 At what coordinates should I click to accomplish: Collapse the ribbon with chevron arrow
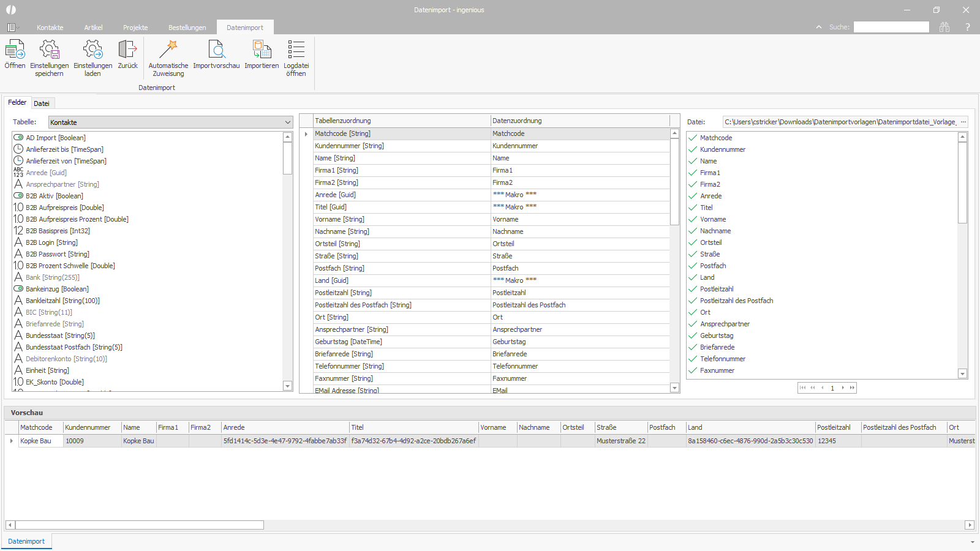tap(819, 27)
